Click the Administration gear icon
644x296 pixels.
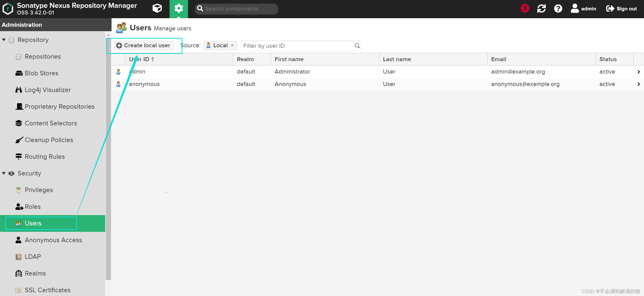(179, 9)
